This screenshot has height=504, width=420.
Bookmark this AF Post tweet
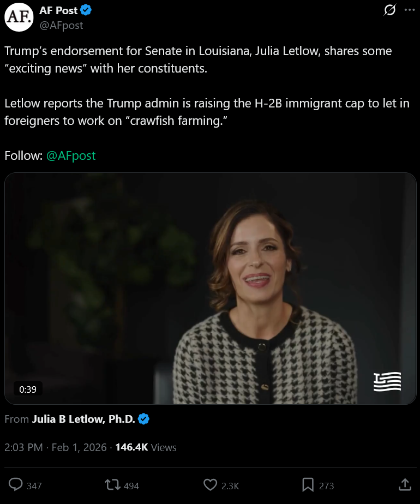[x=308, y=485]
